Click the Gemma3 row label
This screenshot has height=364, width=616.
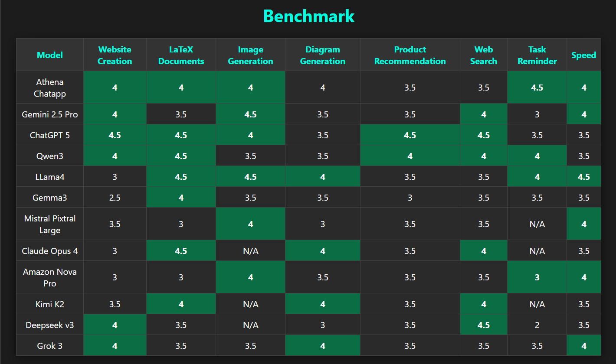coord(50,198)
